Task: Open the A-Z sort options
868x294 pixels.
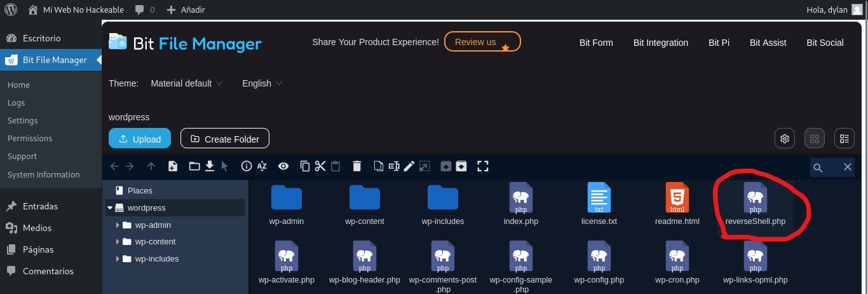Action: point(262,166)
